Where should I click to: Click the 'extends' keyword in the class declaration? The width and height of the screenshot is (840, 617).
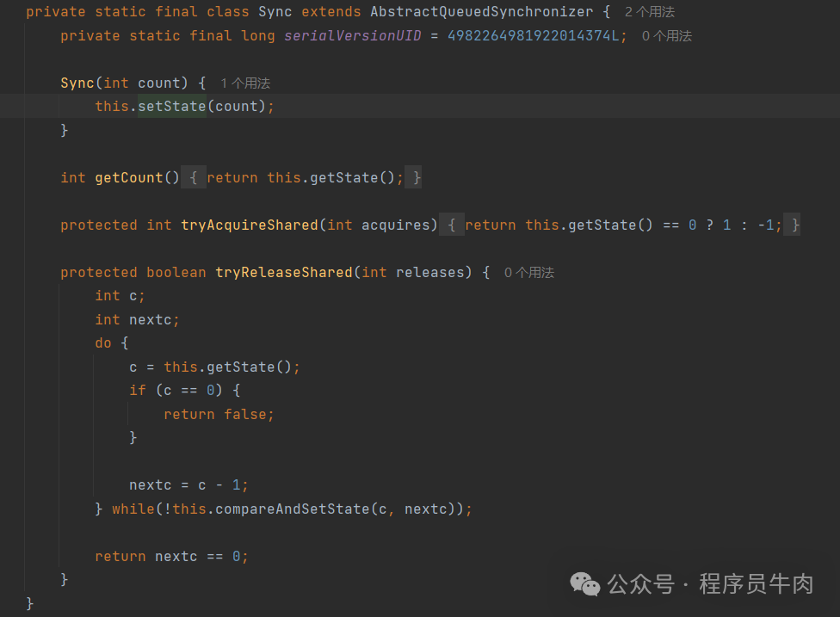point(331,12)
